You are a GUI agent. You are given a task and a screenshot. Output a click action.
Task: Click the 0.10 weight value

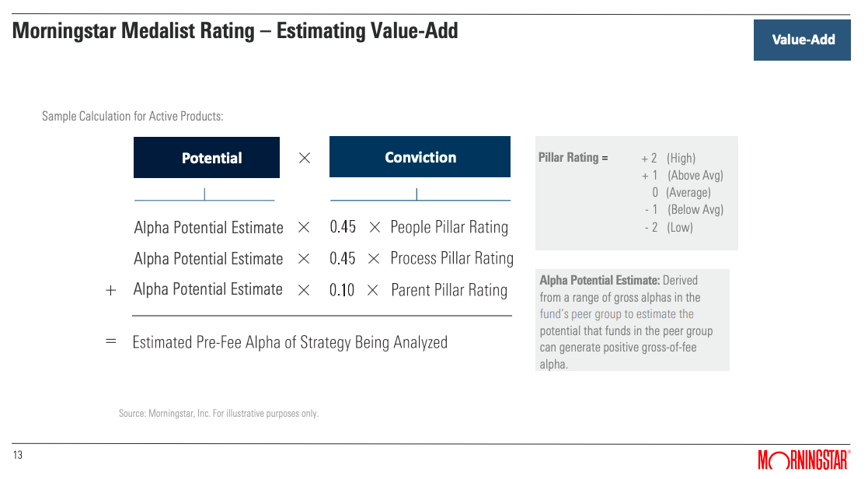342,290
